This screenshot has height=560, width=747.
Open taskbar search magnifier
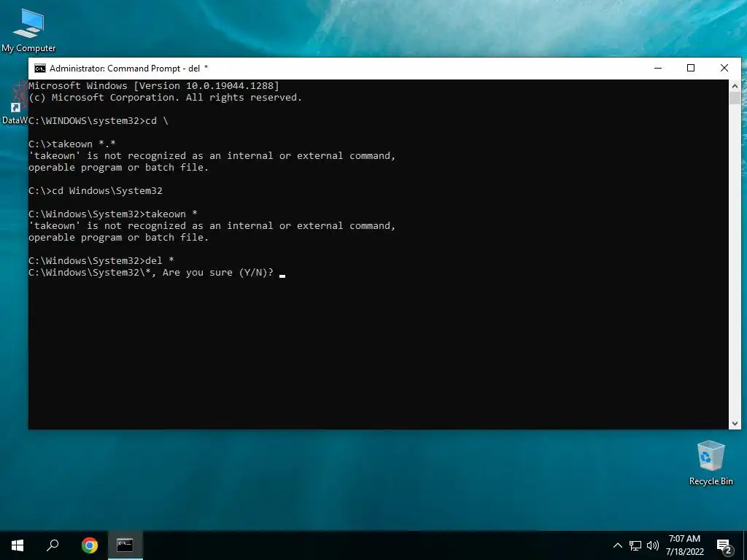point(53,545)
